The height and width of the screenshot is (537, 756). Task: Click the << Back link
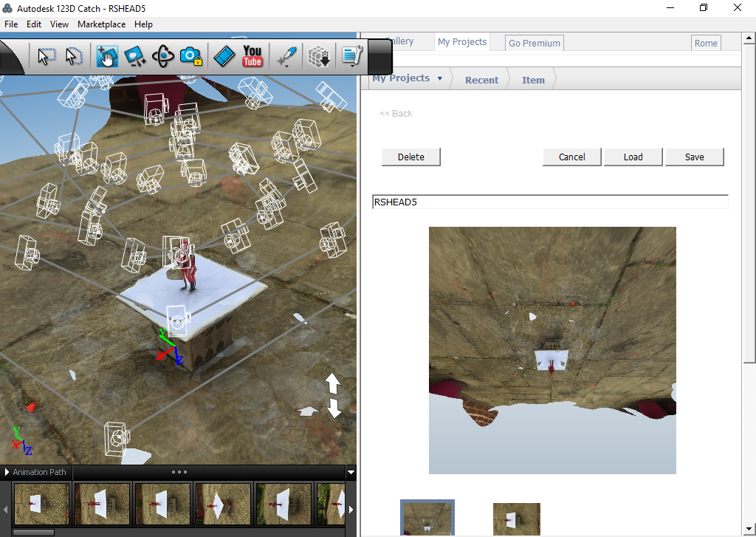coord(396,113)
